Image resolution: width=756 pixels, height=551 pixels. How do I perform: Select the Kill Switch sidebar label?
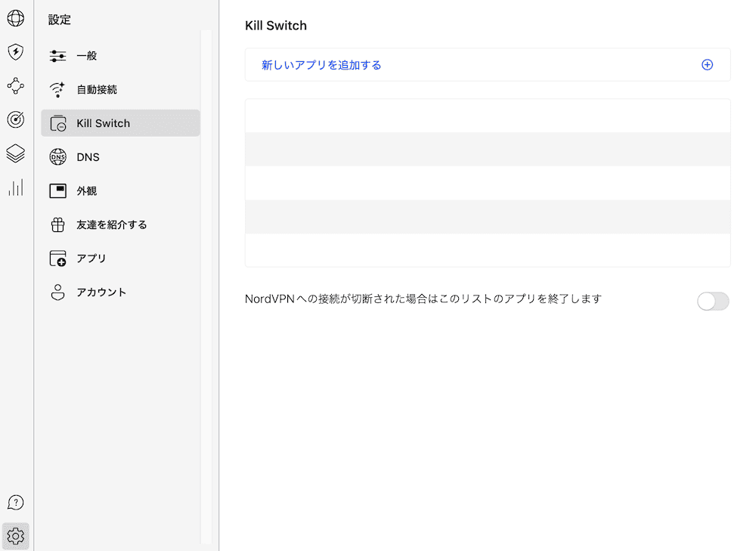click(x=103, y=123)
